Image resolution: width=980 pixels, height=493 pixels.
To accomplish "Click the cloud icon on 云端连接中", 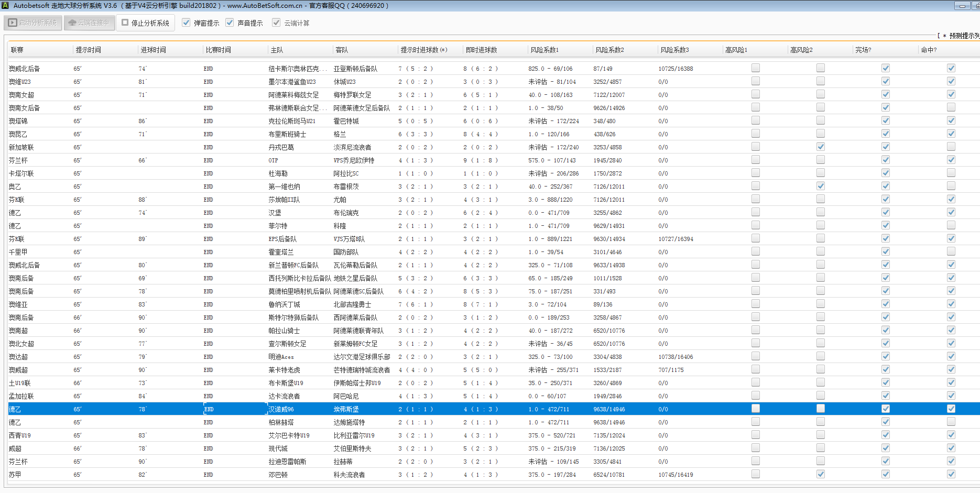I will click(x=72, y=23).
